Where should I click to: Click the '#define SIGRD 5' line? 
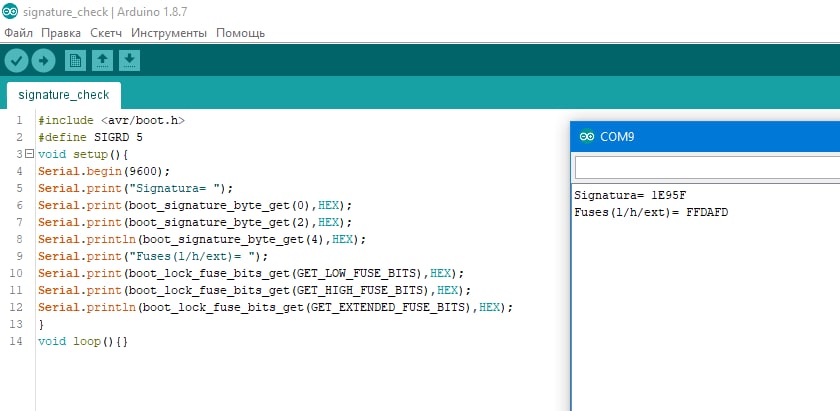91,138
